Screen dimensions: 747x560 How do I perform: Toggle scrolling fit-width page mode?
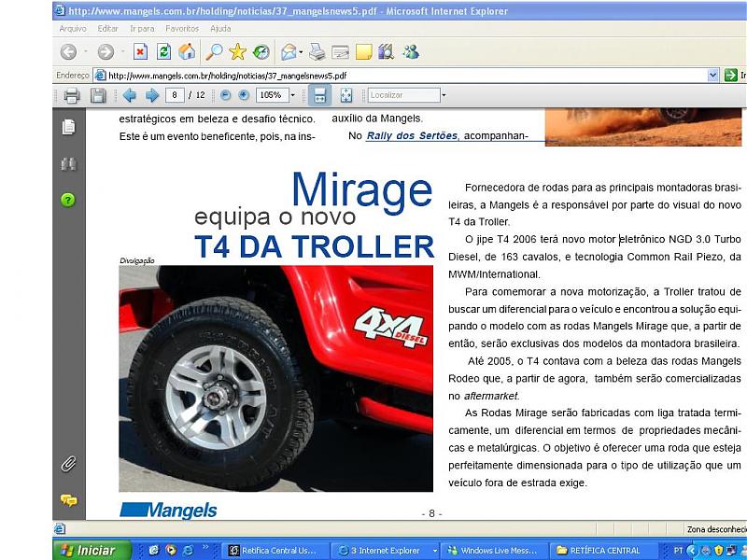coord(319,95)
